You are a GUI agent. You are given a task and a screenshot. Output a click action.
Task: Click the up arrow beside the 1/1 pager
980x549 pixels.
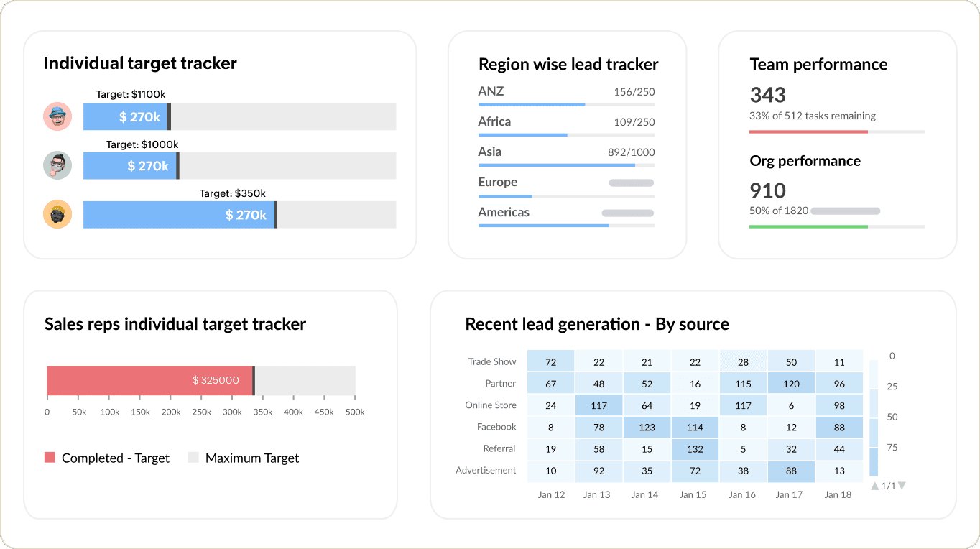874,486
